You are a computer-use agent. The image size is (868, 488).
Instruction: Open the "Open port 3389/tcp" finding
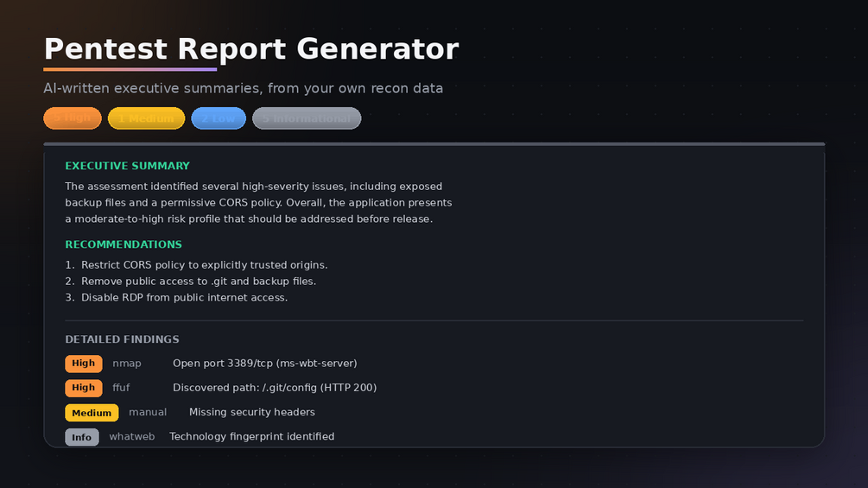pos(264,364)
